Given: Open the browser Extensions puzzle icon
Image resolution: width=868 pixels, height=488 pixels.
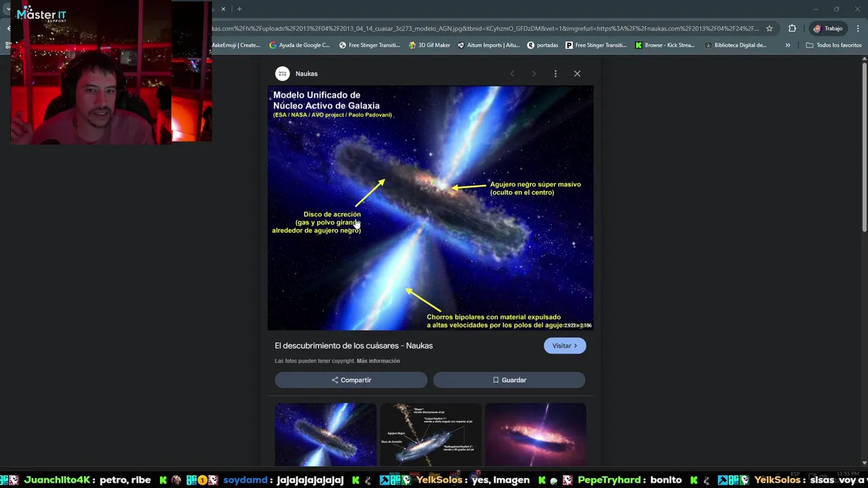Looking at the screenshot, I should coord(792,28).
